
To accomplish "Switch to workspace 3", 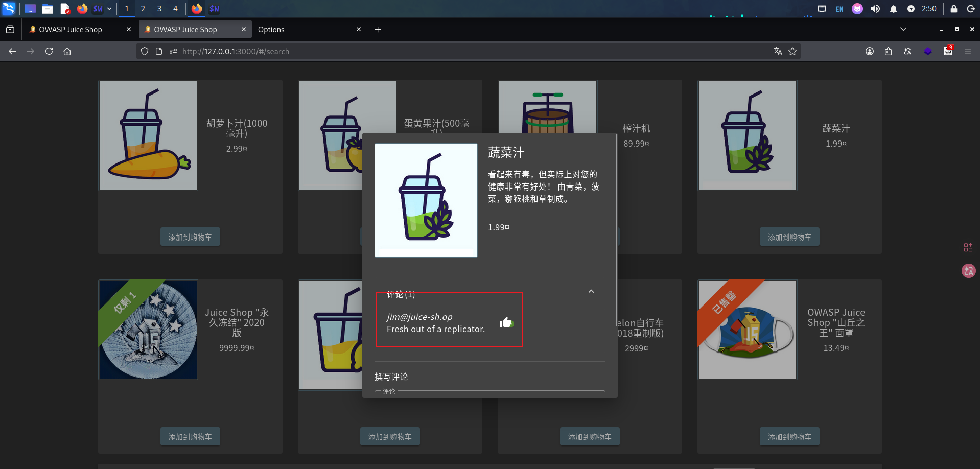I will (159, 9).
